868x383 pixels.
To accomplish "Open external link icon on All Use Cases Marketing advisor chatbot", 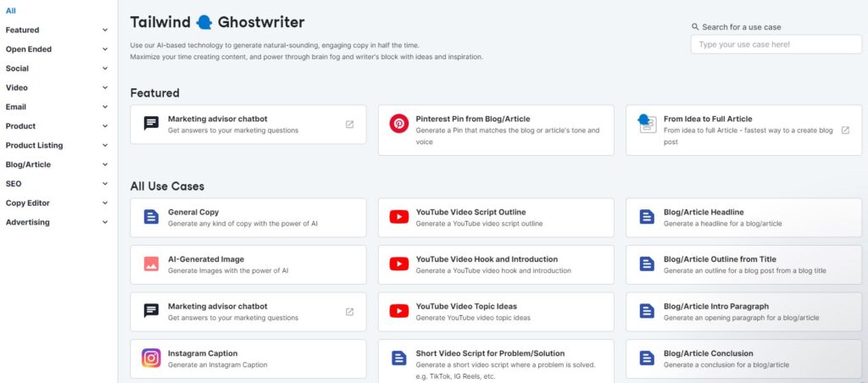I will (x=349, y=312).
